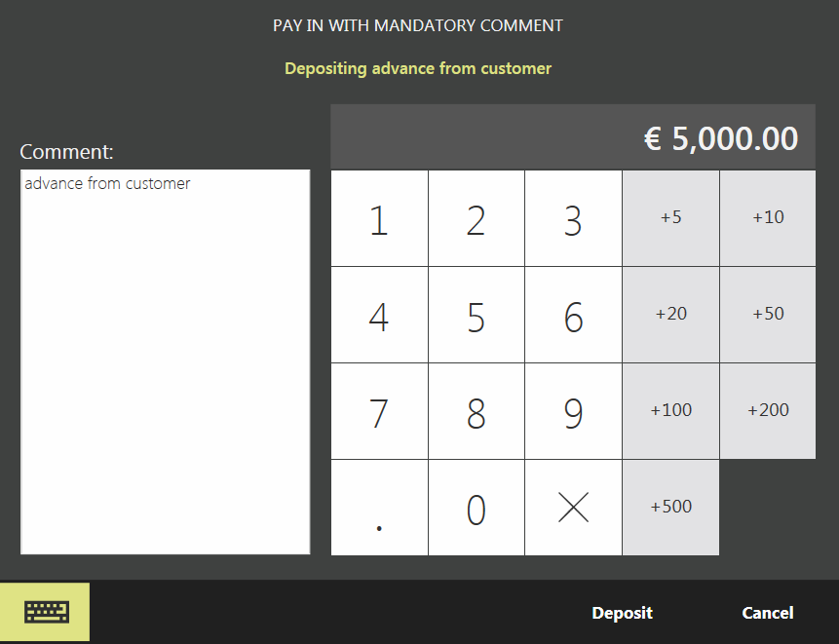Hit the number 3 key
The image size is (839, 644).
(573, 219)
